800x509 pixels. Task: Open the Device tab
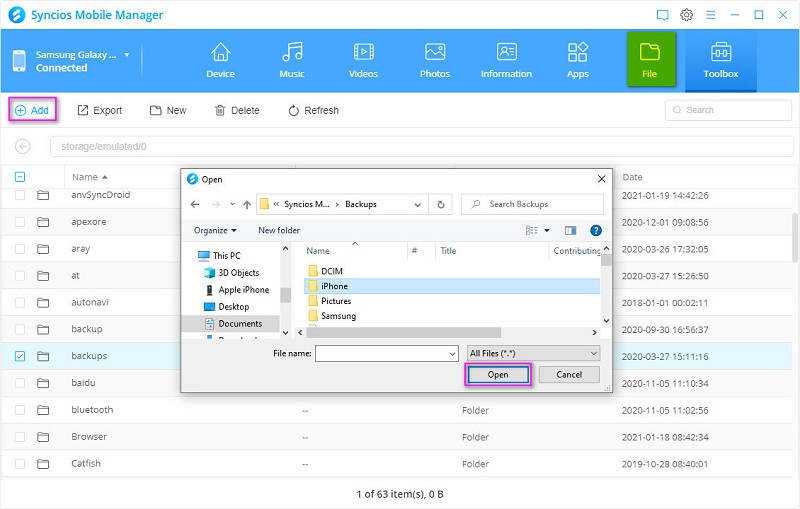point(220,61)
